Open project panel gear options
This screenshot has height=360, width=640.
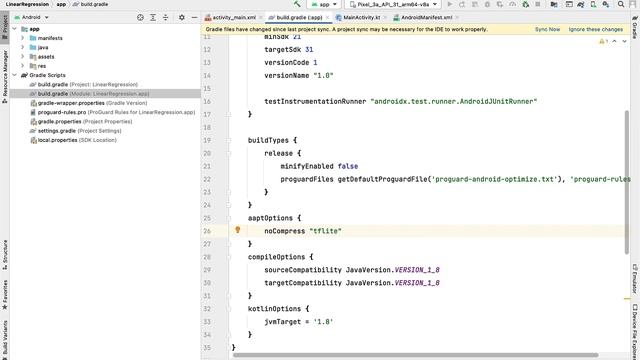tap(182, 17)
